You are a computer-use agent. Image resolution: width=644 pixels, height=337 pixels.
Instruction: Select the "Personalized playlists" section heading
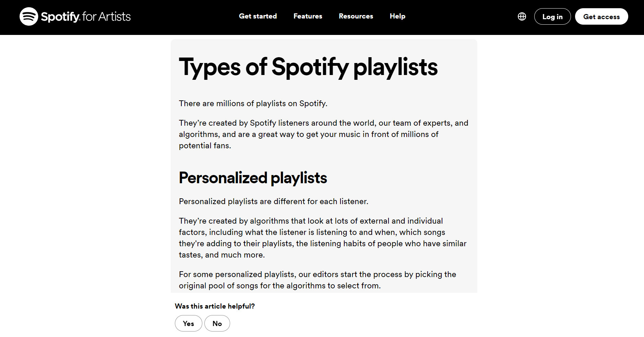(x=253, y=178)
